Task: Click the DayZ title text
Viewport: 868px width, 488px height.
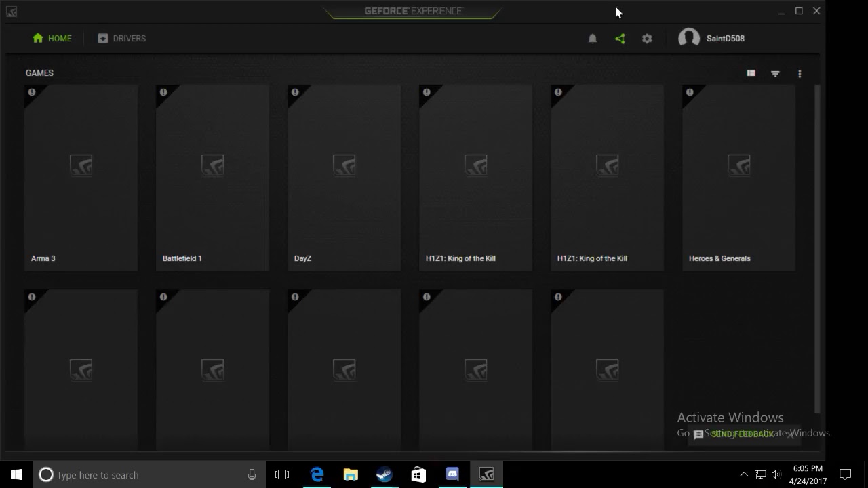Action: coord(302,258)
